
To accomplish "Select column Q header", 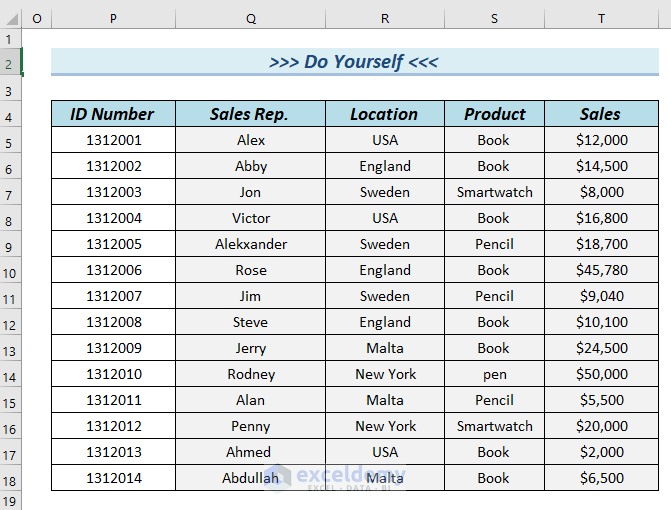I will pyautogui.click(x=250, y=19).
